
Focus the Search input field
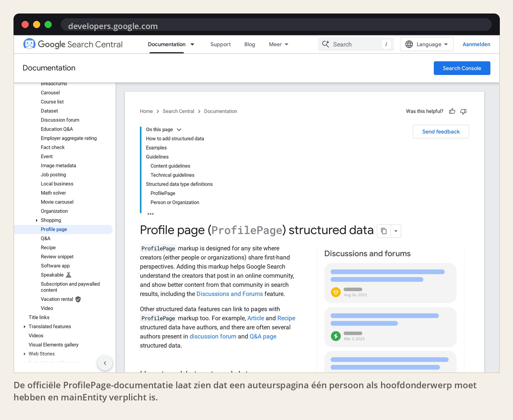point(356,44)
